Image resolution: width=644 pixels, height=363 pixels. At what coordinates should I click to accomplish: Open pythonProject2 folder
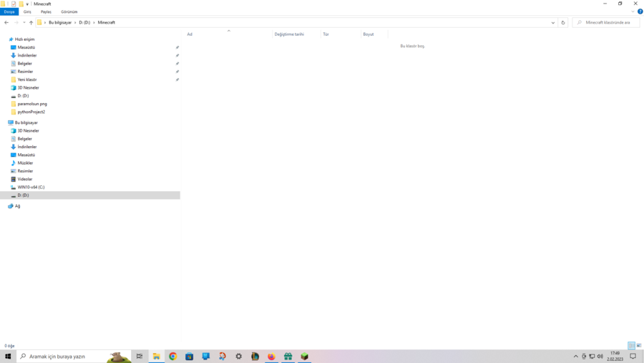(31, 112)
